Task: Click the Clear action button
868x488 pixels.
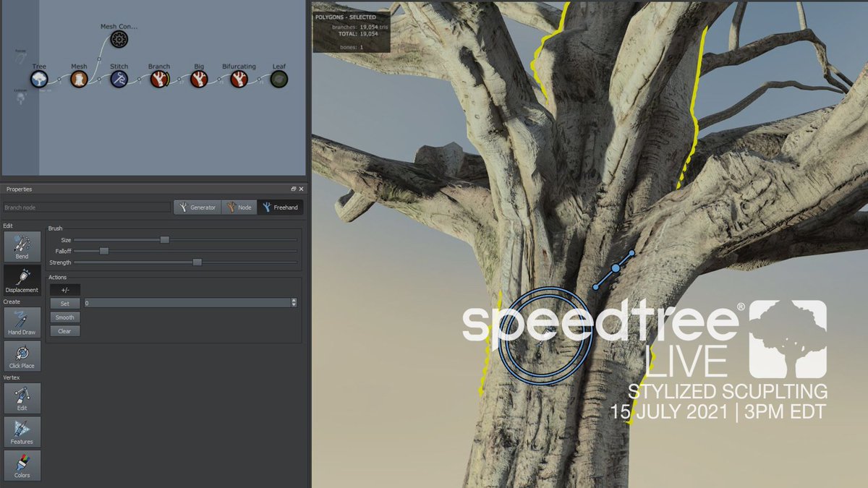Action: click(65, 330)
